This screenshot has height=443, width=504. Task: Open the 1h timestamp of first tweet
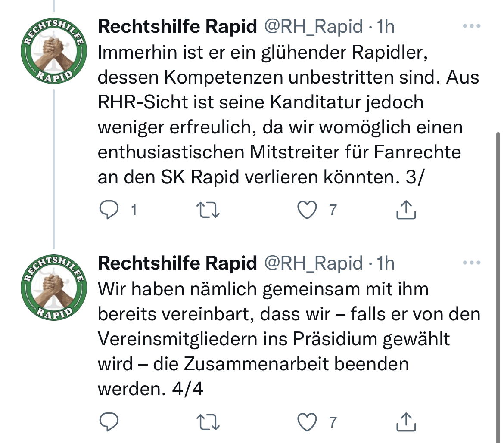click(386, 26)
